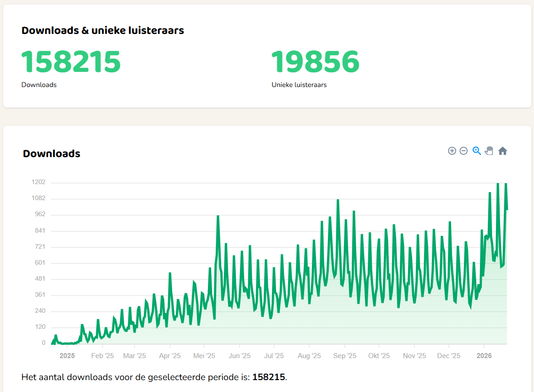Click the 'Mei '25' x-axis label

(204, 356)
